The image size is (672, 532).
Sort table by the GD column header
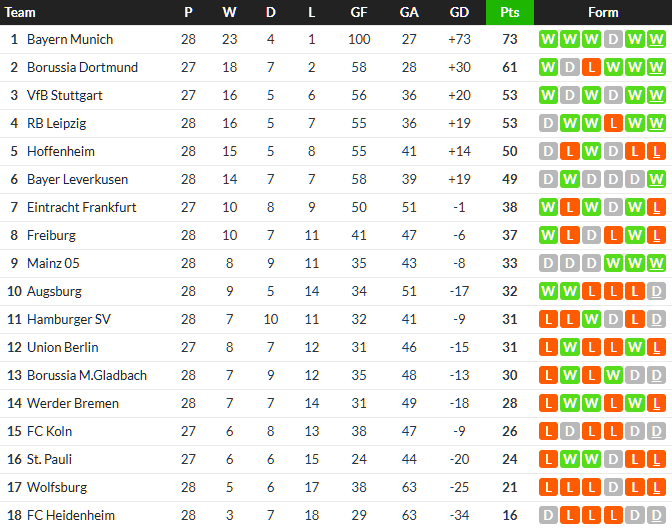[x=459, y=12]
